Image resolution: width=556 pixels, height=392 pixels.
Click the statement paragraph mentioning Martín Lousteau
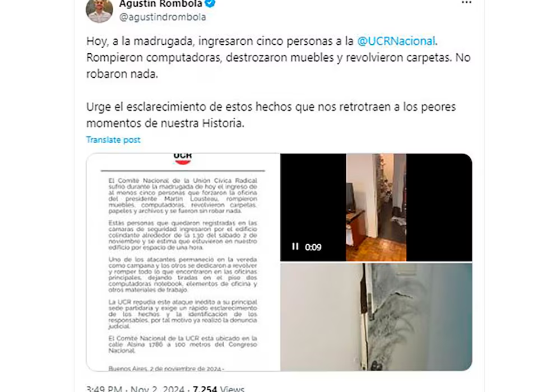(x=183, y=195)
